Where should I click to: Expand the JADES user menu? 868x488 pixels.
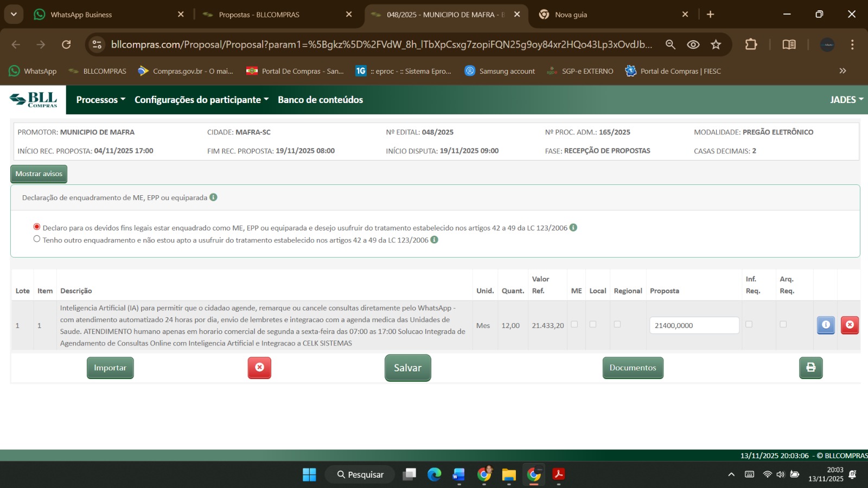(x=846, y=100)
